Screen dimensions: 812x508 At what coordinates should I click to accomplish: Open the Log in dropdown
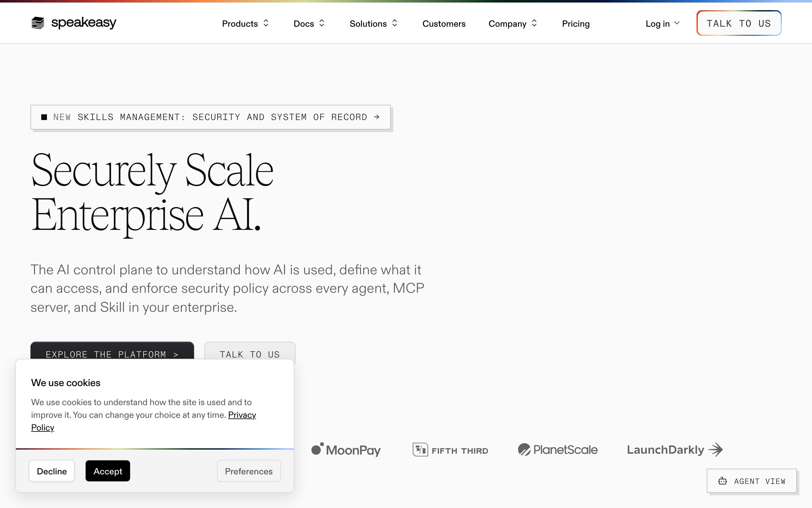tap(663, 23)
